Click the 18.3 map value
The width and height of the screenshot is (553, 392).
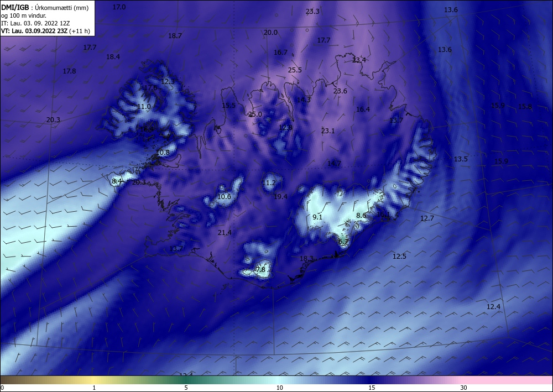pos(306,259)
